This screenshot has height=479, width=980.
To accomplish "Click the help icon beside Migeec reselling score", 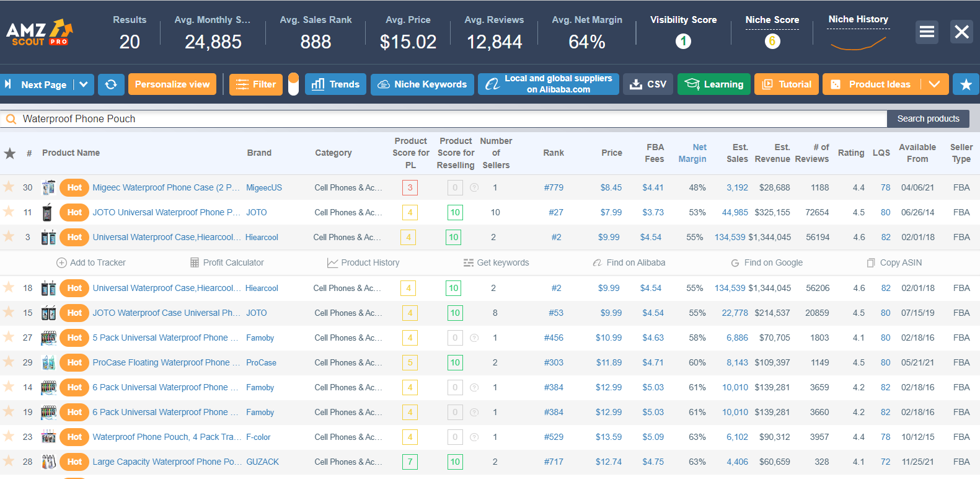I will pyautogui.click(x=474, y=187).
